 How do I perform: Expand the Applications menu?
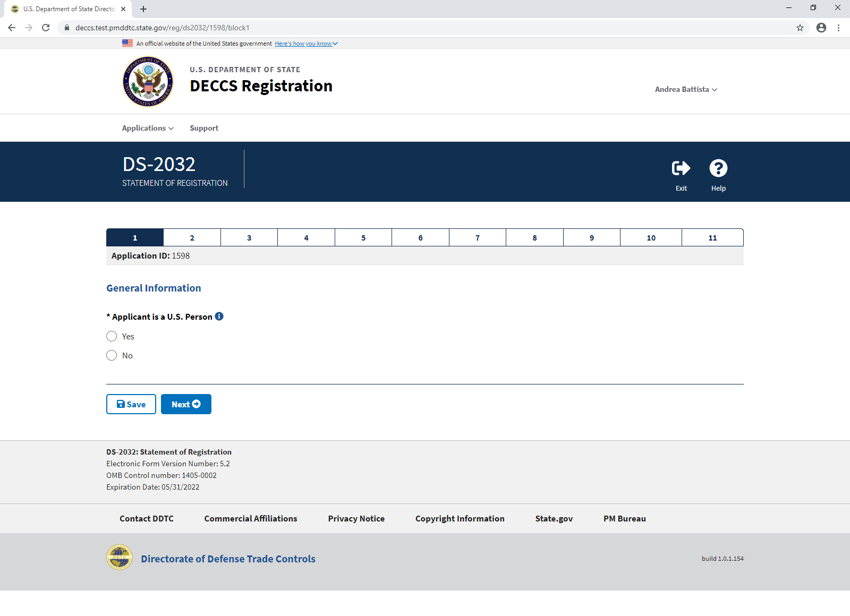click(148, 128)
